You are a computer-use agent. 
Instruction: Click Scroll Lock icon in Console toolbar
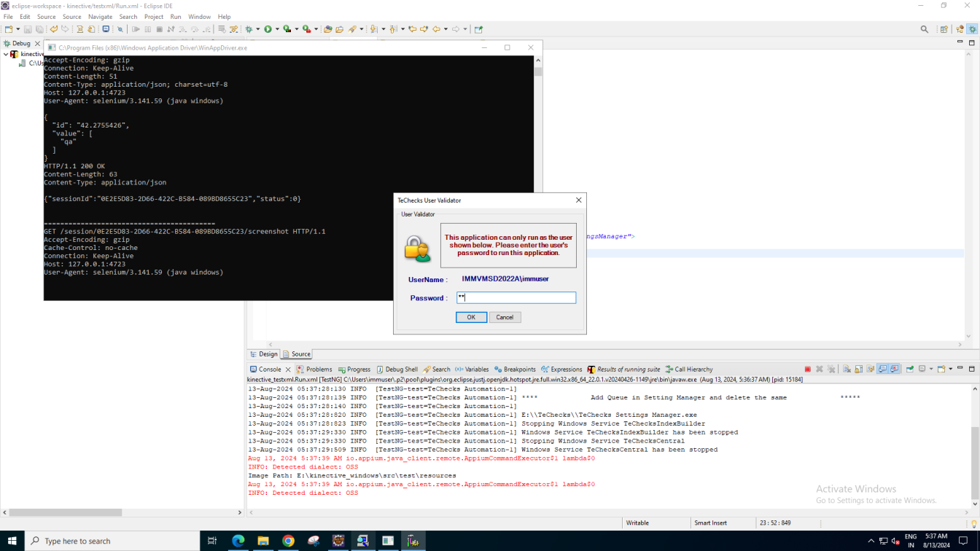click(858, 370)
